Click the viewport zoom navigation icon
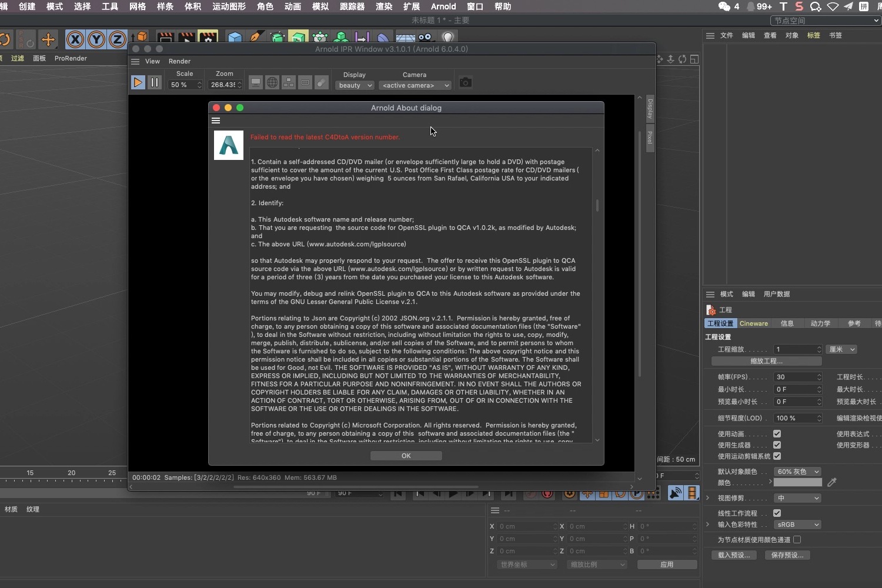The image size is (882, 588). coord(670,59)
